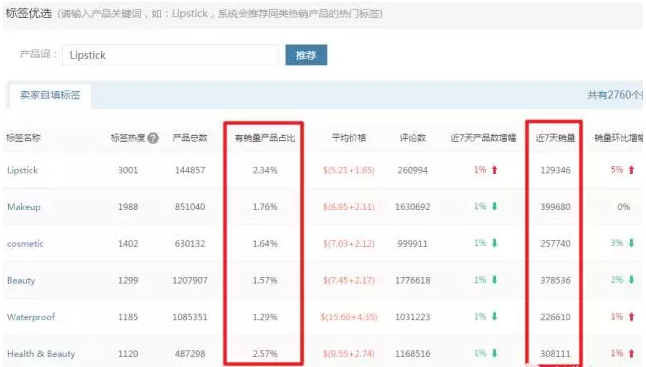Select the 7-day sales value 226610
The height and width of the screenshot is (367, 646).
[x=555, y=317]
